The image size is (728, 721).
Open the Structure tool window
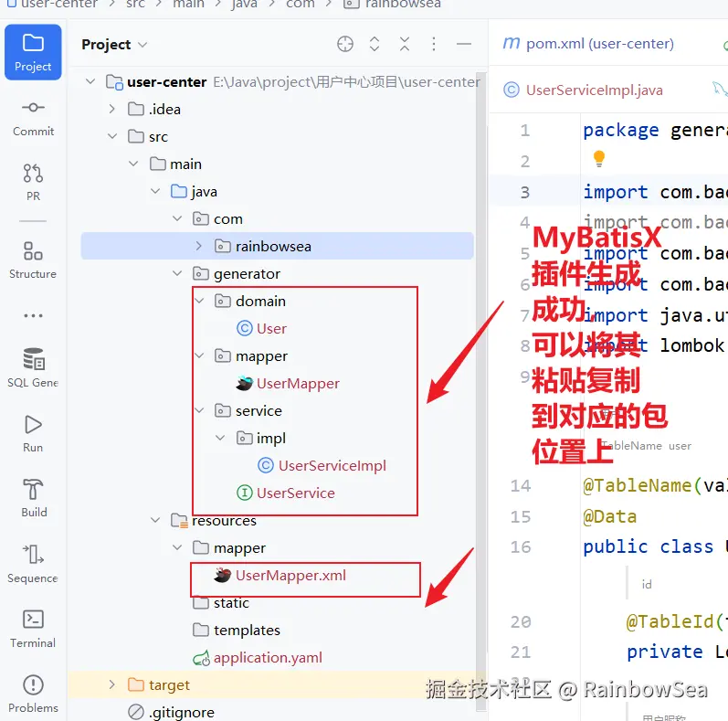click(x=33, y=260)
